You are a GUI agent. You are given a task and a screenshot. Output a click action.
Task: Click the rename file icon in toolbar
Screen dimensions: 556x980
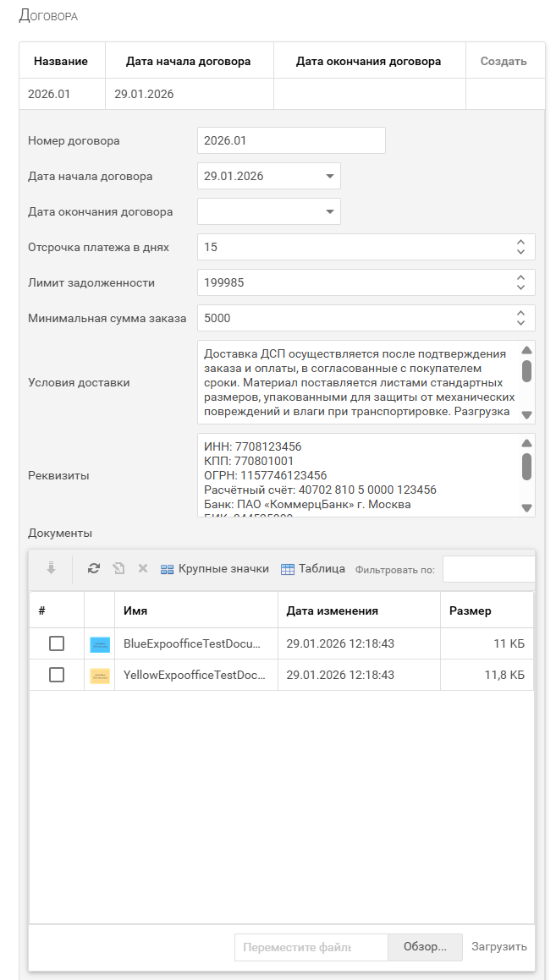pyautogui.click(x=119, y=569)
